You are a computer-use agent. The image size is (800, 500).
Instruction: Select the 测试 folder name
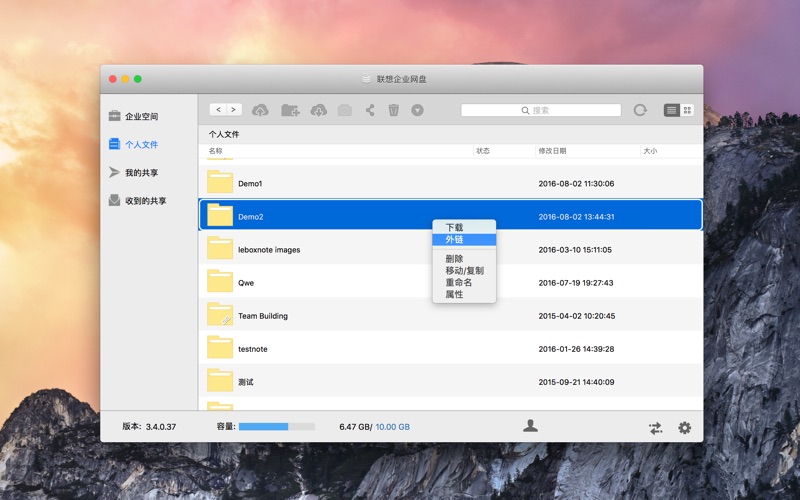[245, 382]
